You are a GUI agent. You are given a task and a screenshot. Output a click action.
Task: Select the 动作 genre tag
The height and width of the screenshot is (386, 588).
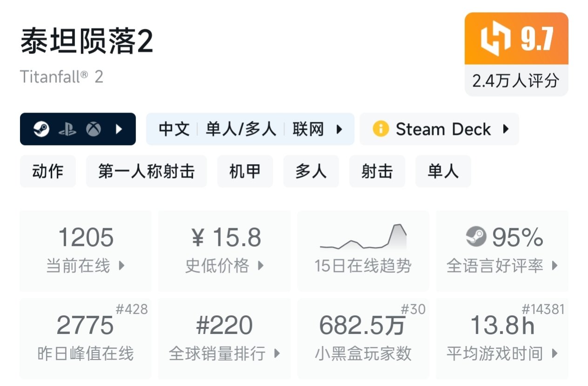[x=47, y=172]
